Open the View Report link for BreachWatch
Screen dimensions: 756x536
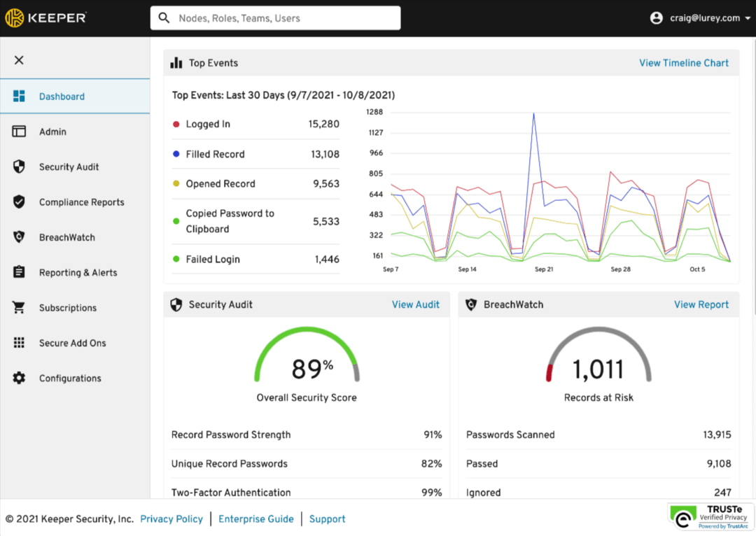click(x=701, y=304)
